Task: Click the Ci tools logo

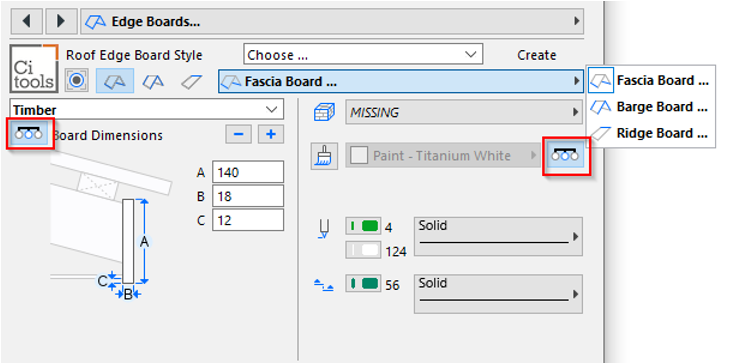Action: pos(34,68)
